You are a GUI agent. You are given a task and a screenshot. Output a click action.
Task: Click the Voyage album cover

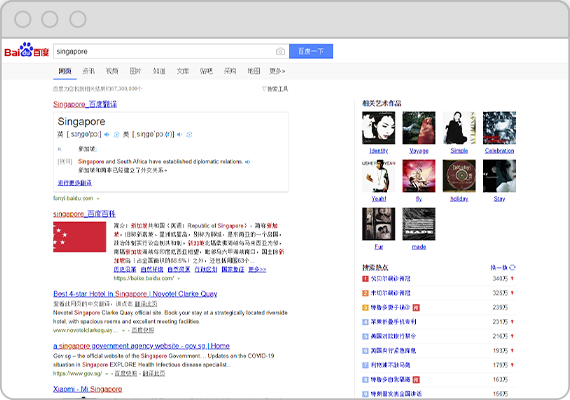click(x=419, y=128)
